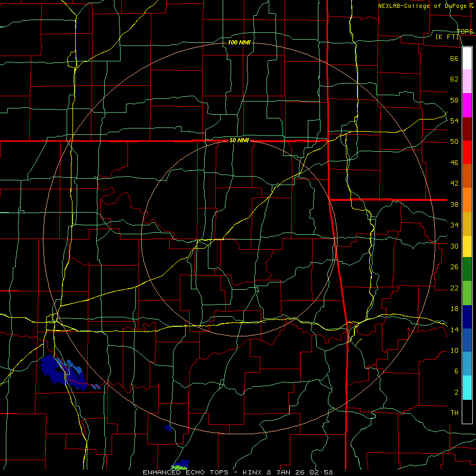Image resolution: width=476 pixels, height=476 pixels.
Task: Click the 'TH' legend label
Action: pyautogui.click(x=454, y=413)
